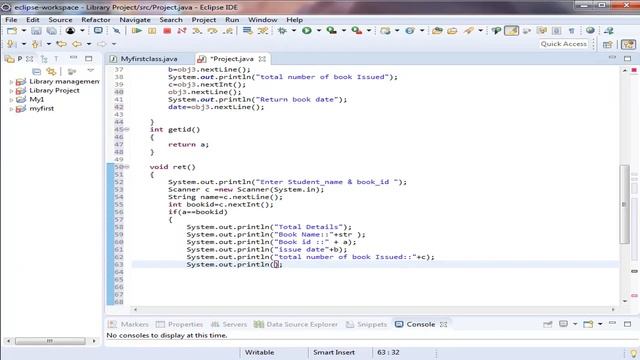Open Package Explorer View Menu dropdown
This screenshot has height=360, width=640.
pyautogui.click(x=91, y=71)
